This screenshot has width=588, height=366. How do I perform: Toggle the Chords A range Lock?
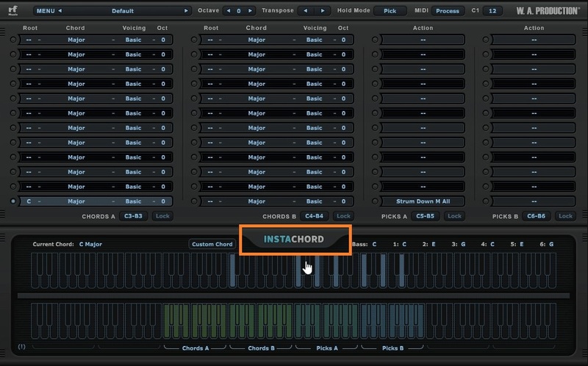[x=162, y=216]
